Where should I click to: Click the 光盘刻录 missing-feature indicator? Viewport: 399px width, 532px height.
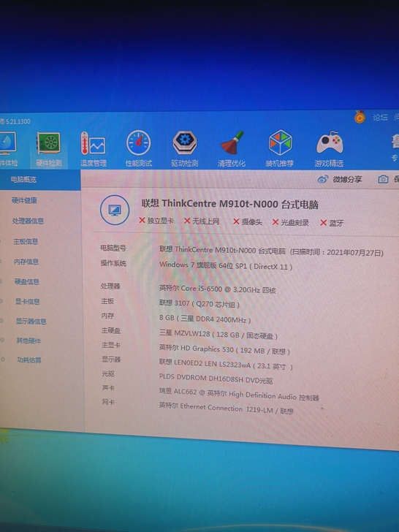291,223
